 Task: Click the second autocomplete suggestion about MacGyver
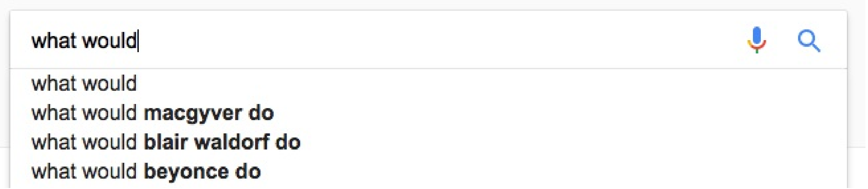tap(152, 113)
